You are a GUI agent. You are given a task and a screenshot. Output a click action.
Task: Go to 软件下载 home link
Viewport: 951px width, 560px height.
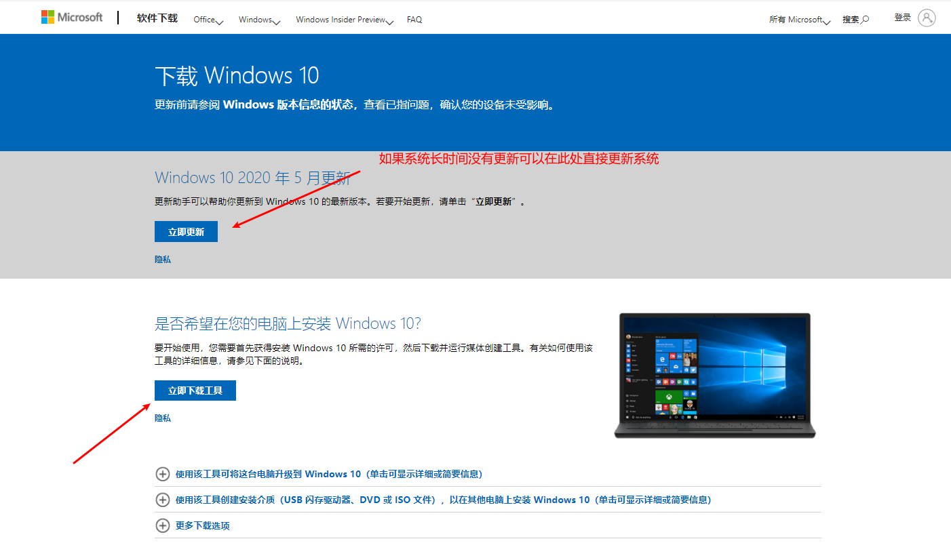point(157,18)
